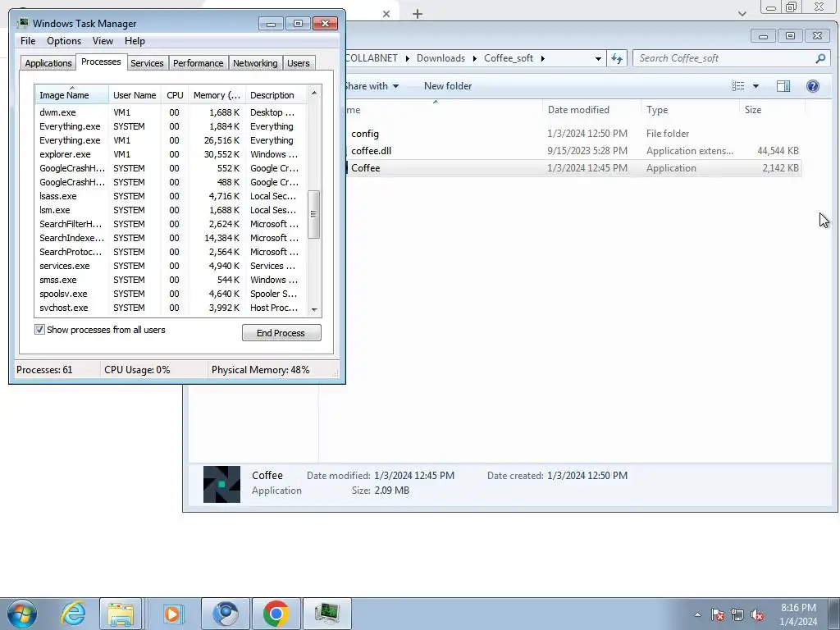Viewport: 840px width, 630px height.
Task: Switch to the Networking tab
Action: 255,63
